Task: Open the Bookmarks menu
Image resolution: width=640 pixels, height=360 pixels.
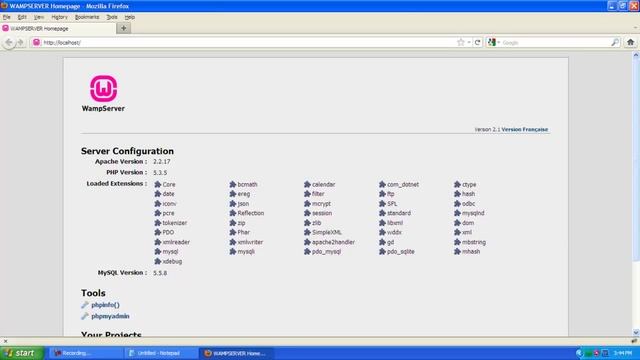Action: [87, 17]
